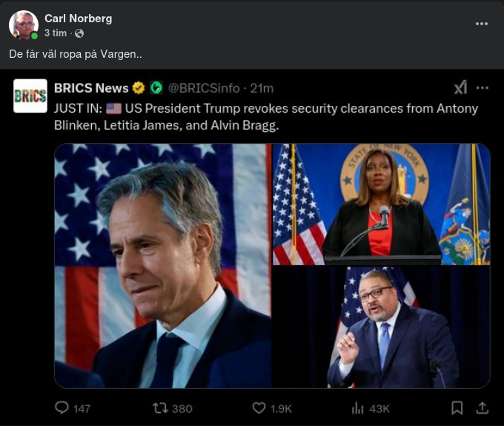The width and height of the screenshot is (504, 426).
Task: Open the photo of the woman at the podium
Action: coord(381,204)
